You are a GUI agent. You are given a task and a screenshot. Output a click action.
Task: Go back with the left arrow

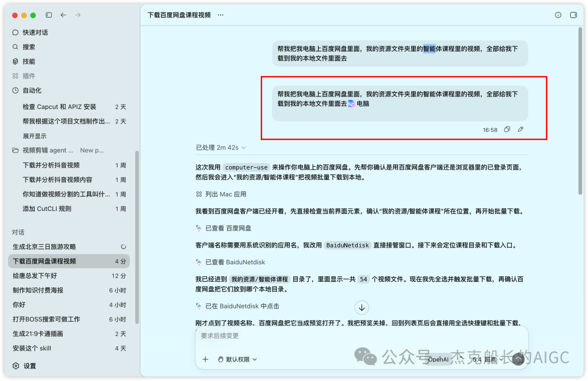63,15
